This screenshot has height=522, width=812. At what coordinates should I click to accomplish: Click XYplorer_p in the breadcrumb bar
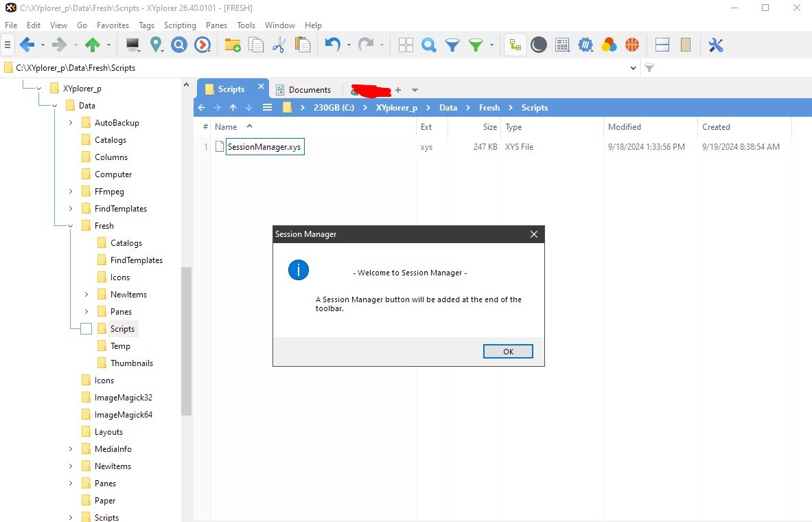point(396,108)
